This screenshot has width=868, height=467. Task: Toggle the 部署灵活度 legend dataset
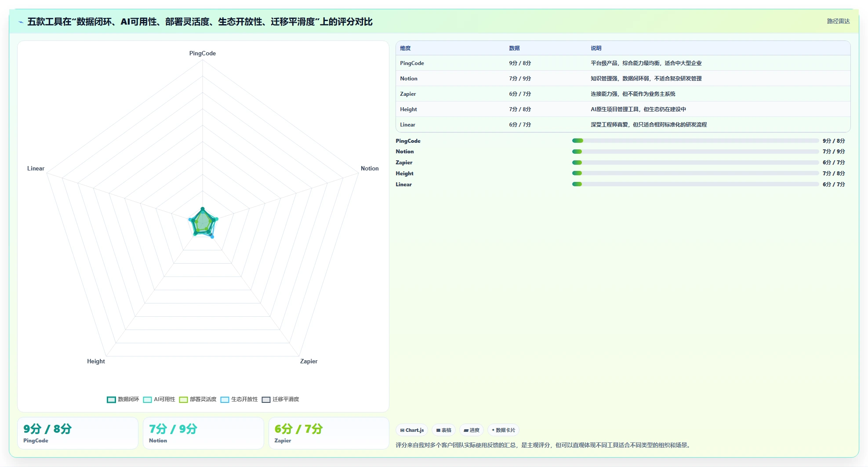(198, 399)
